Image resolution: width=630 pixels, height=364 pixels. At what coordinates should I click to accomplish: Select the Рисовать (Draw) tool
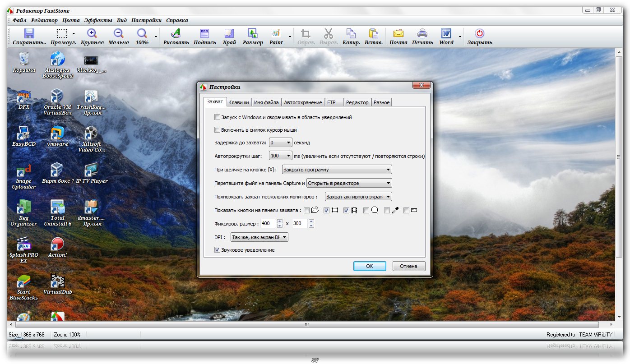pos(176,34)
